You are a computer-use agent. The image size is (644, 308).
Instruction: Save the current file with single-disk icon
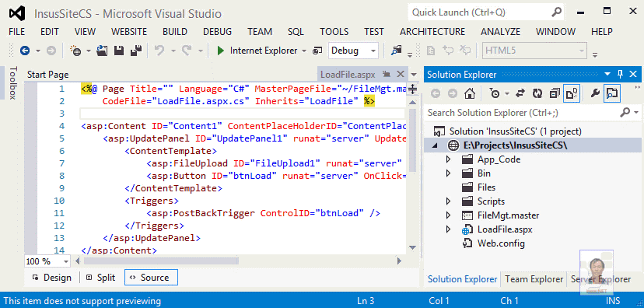point(119,51)
